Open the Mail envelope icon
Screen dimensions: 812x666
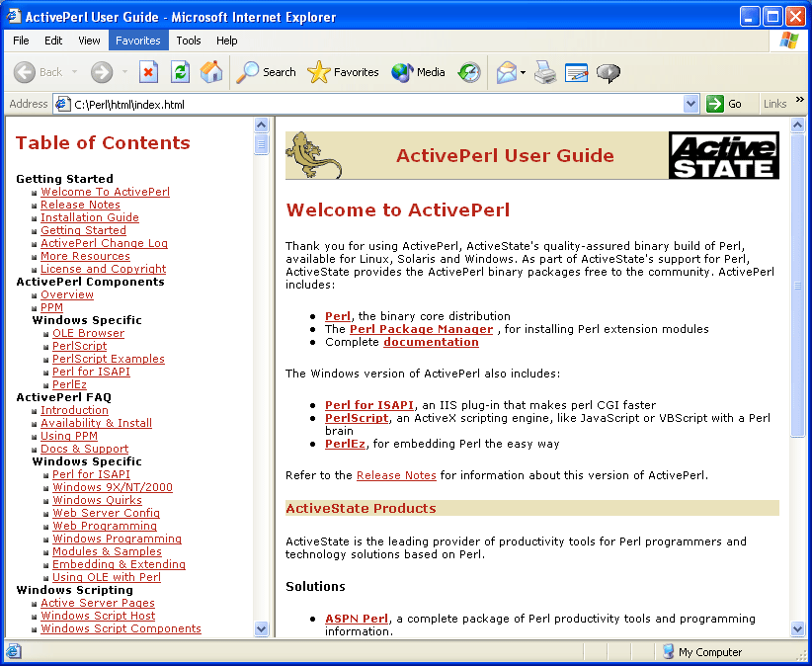pyautogui.click(x=507, y=72)
